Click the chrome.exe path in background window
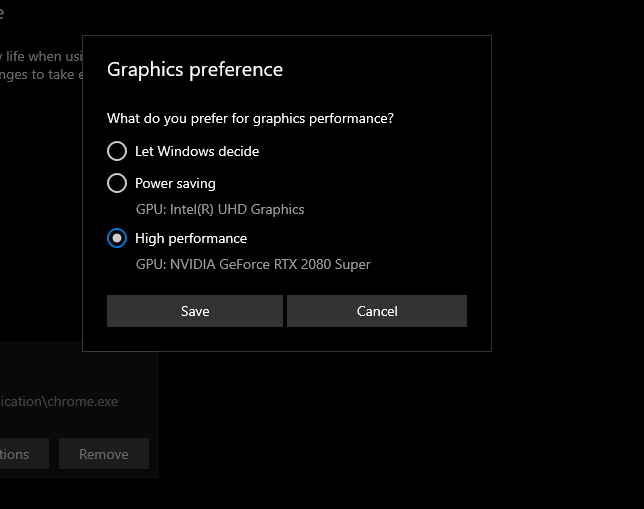Viewport: 644px width, 509px height. [x=59, y=401]
